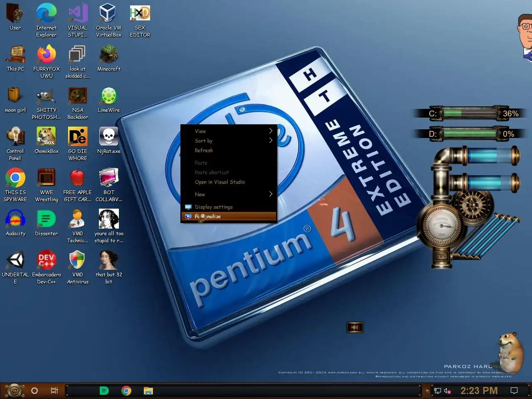The height and width of the screenshot is (399, 532).
Task: Select the NjRat.exe skull icon
Action: [x=108, y=140]
